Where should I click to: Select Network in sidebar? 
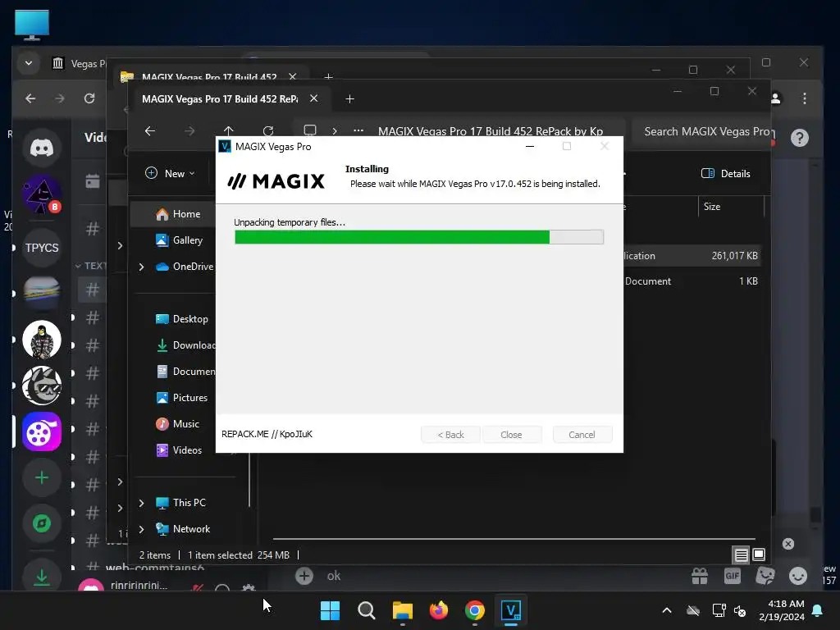183,529
